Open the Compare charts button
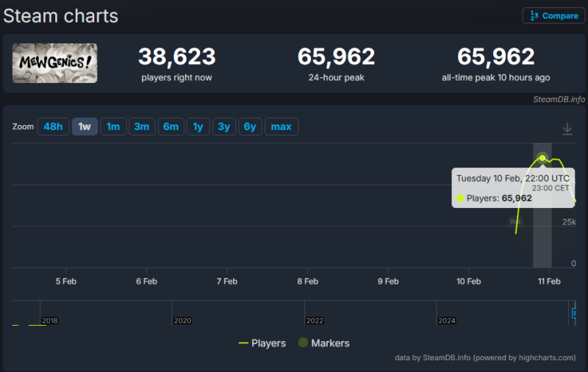Image resolution: width=588 pixels, height=372 pixels. (553, 15)
